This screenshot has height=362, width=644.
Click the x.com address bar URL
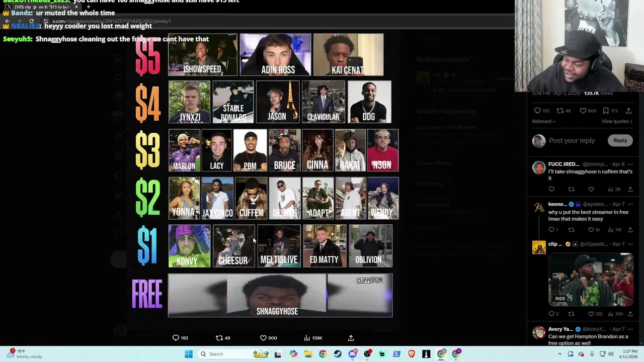coord(112,21)
